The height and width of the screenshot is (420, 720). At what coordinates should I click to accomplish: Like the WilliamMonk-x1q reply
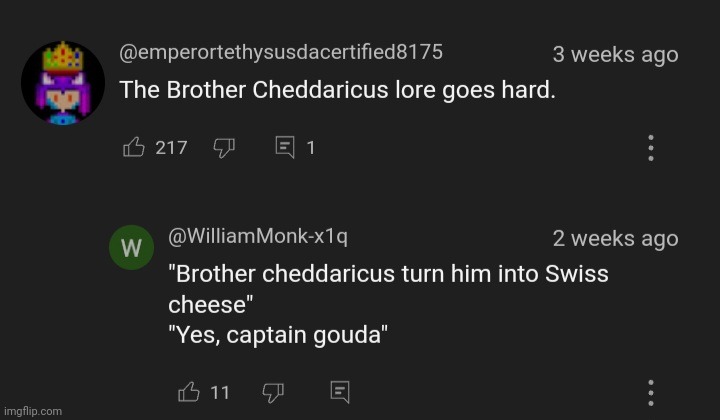[x=188, y=392]
